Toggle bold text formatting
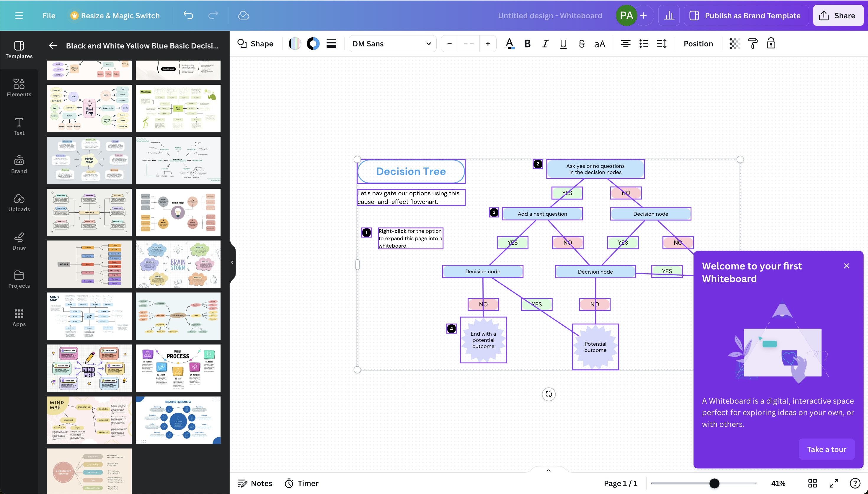868x494 pixels. pyautogui.click(x=527, y=44)
